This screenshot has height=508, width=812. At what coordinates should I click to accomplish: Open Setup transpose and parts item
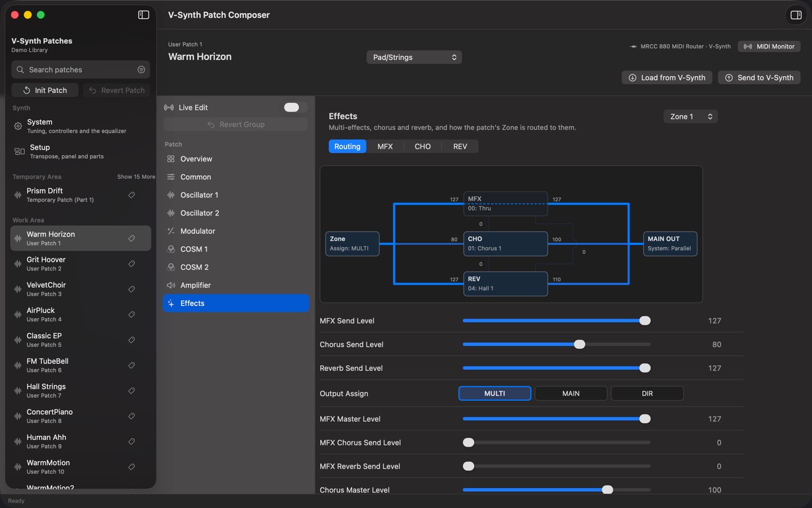(81, 151)
